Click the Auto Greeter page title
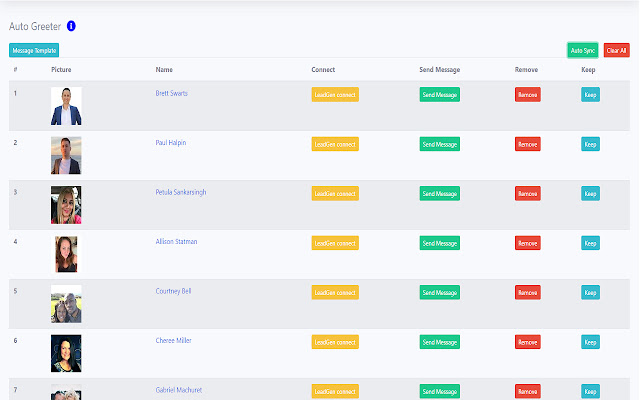This screenshot has height=400, width=640. point(35,26)
